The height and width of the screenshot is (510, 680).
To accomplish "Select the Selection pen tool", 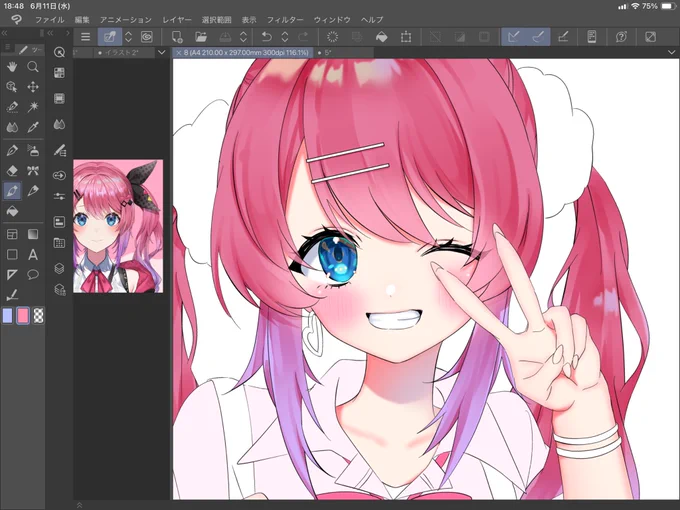I will pyautogui.click(x=12, y=107).
